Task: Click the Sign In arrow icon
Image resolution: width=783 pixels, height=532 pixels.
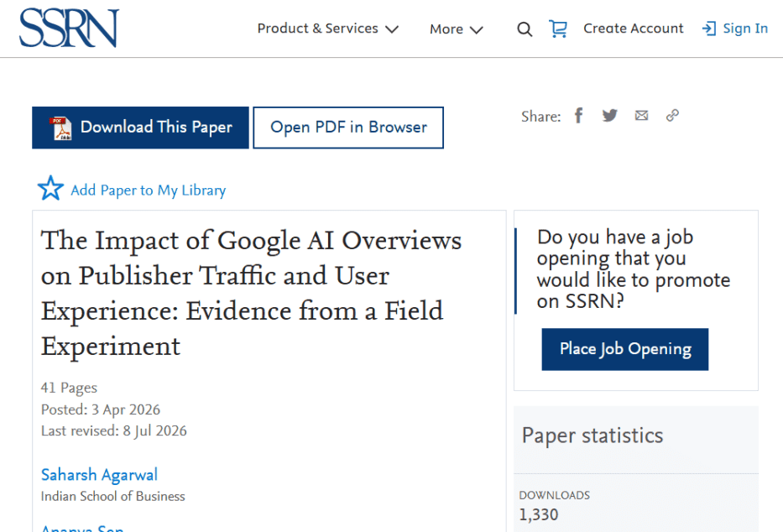Action: click(x=709, y=29)
